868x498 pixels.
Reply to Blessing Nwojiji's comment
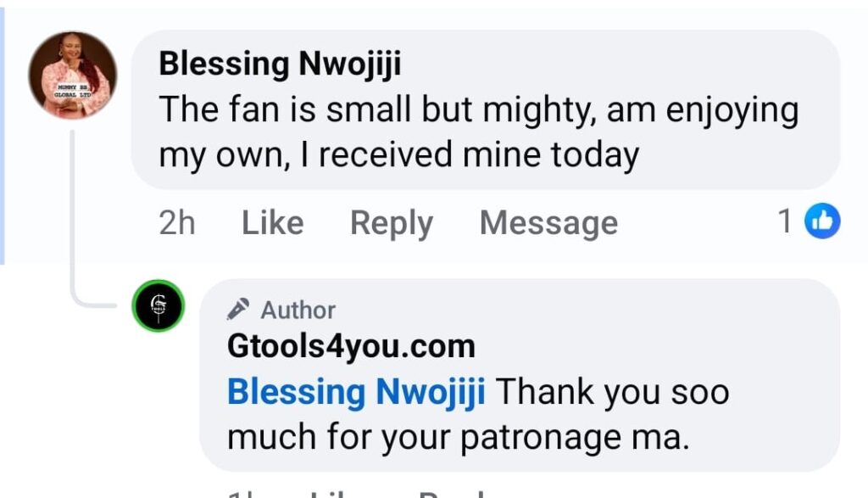[x=391, y=223]
